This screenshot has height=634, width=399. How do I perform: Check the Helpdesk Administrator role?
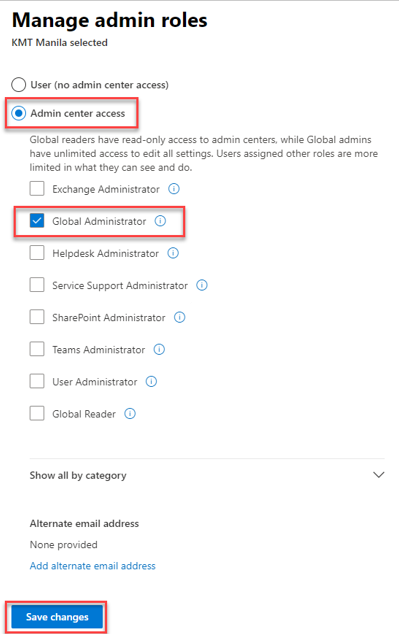pos(37,253)
